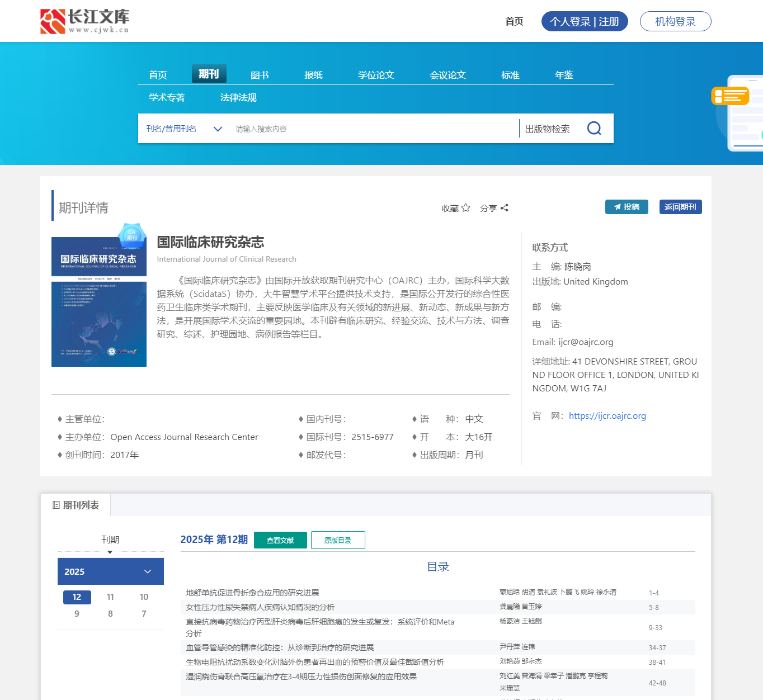This screenshot has width=763, height=700.
Task: Click the orange floating list icon
Action: pos(729,96)
